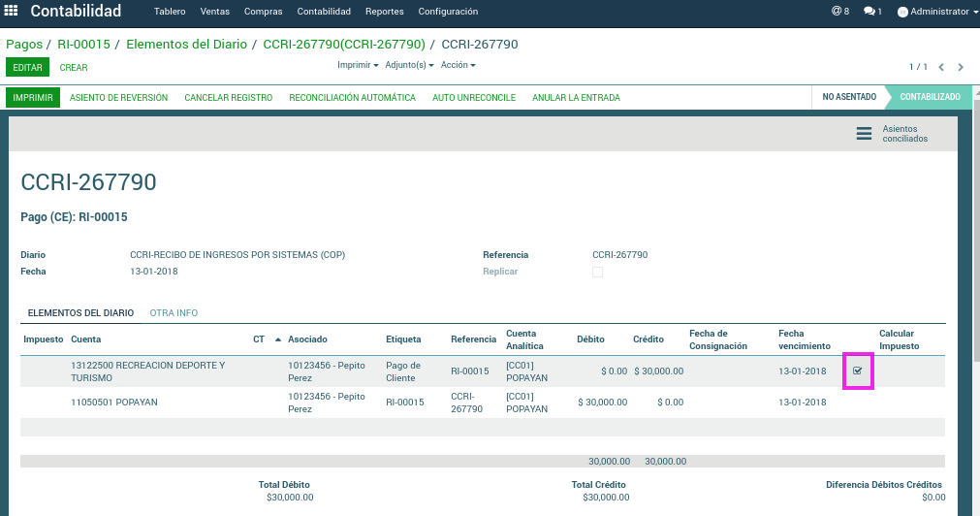Image resolution: width=980 pixels, height=516 pixels.
Task: Click the Administrator user avatar icon
Action: (x=902, y=13)
